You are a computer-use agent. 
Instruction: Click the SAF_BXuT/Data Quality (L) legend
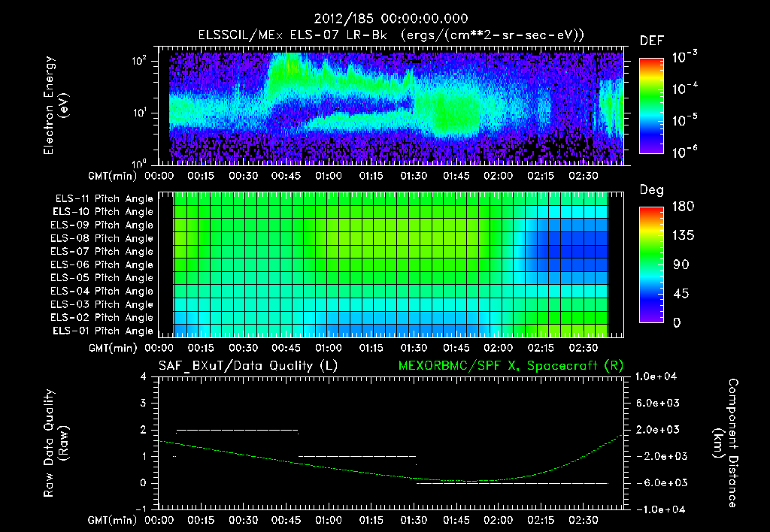tap(248, 366)
